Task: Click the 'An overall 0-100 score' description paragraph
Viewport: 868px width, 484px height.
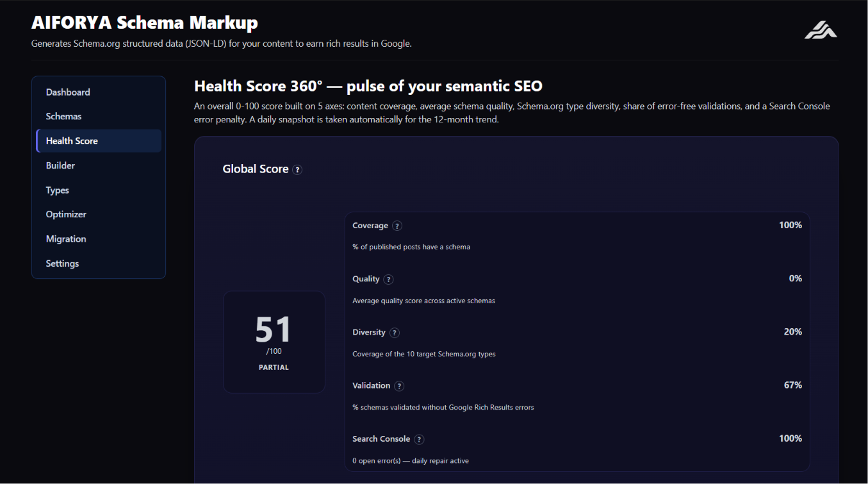Action: [x=512, y=113]
